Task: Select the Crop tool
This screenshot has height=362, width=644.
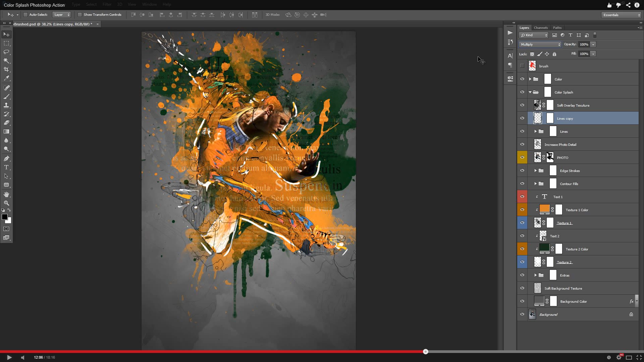Action: click(x=7, y=69)
